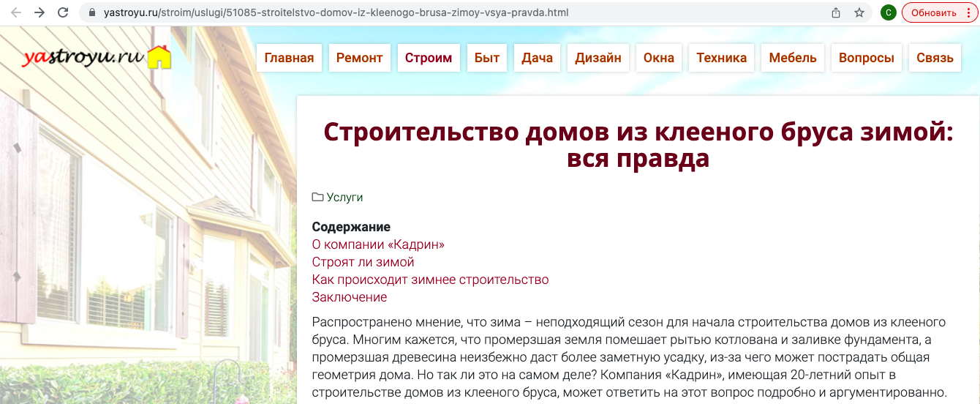Click the yellow house icon in the logo

(159, 57)
